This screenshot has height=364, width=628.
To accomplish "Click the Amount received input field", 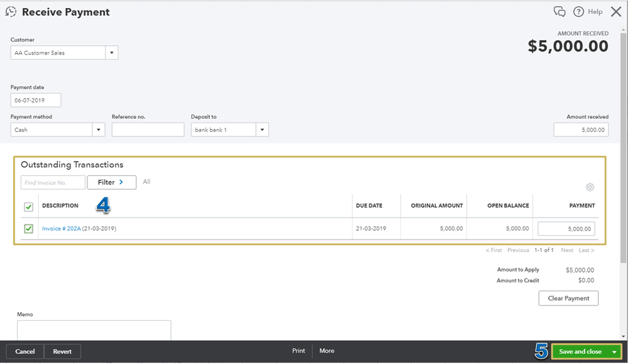I will point(581,130).
